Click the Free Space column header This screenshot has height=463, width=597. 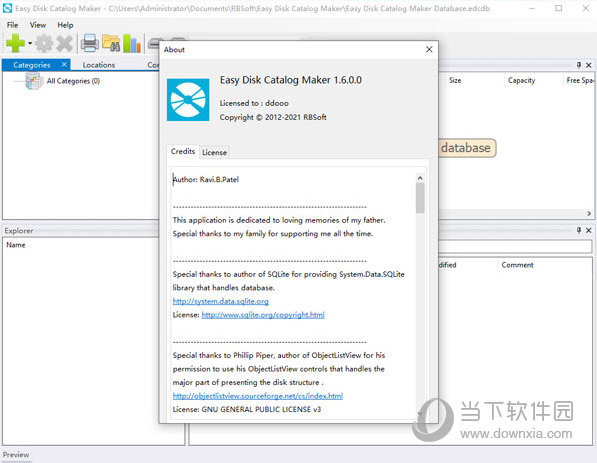click(x=579, y=80)
